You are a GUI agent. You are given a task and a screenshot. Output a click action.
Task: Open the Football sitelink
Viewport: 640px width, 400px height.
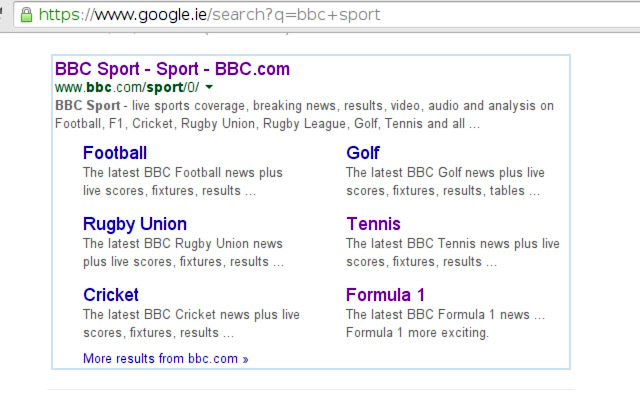(115, 153)
